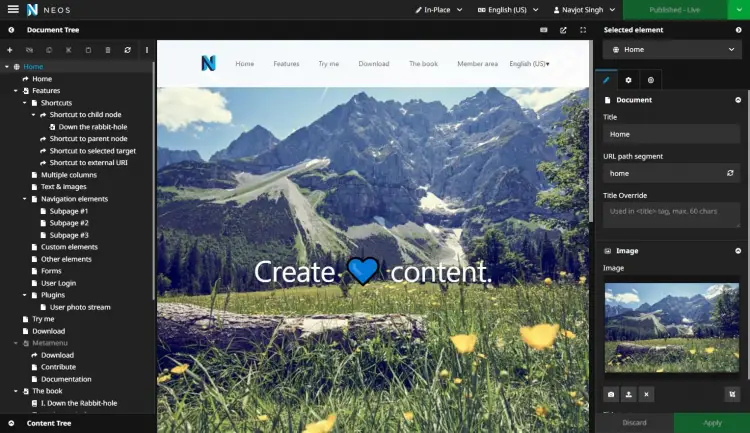750x433 pixels.
Task: Collapse the Document inspector section
Action: point(738,100)
